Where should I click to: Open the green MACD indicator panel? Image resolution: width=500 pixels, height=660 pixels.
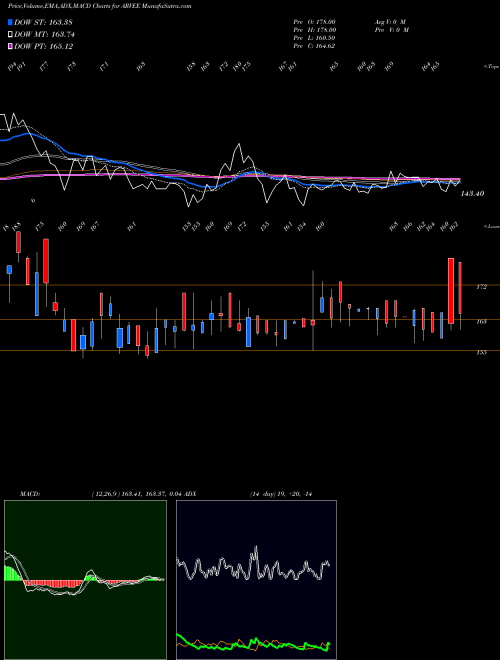(85, 580)
